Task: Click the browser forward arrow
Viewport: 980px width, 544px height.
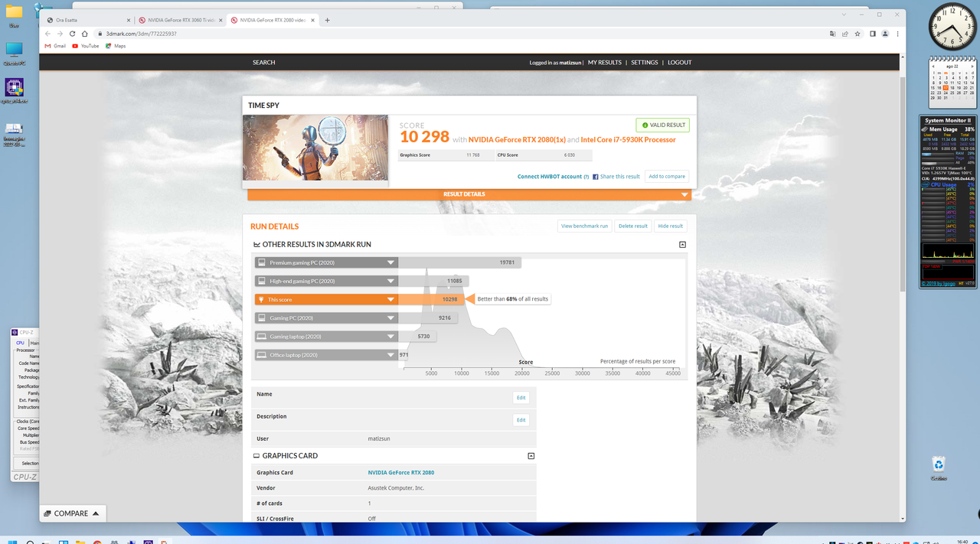Action: tap(60, 34)
